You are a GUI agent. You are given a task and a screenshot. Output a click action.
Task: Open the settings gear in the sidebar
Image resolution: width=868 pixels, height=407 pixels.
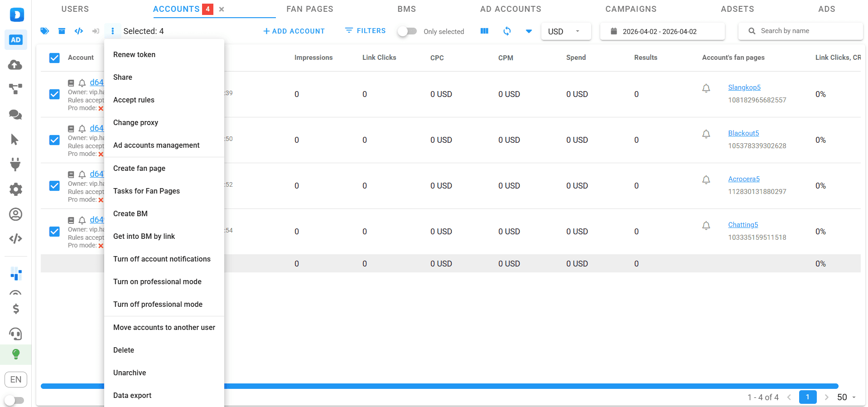(x=15, y=189)
